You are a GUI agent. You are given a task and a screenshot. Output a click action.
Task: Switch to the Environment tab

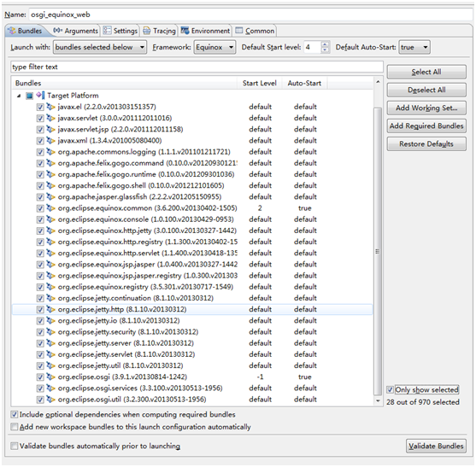[205, 31]
